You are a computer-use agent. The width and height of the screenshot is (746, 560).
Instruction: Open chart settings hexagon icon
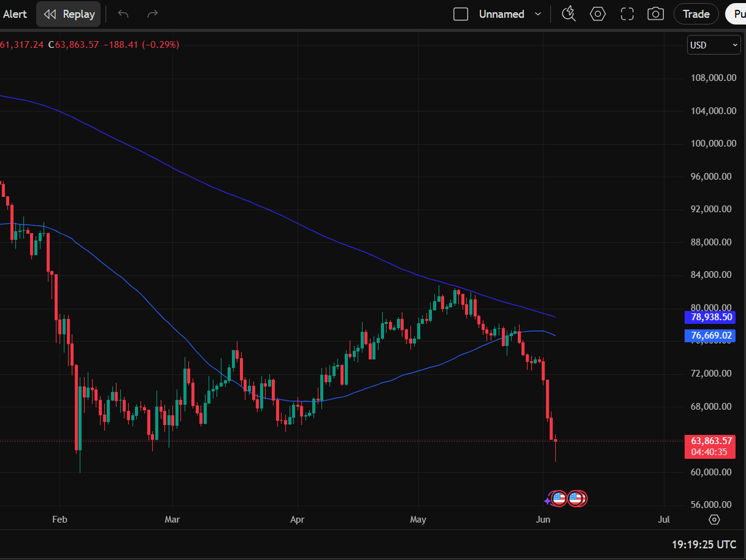[598, 14]
